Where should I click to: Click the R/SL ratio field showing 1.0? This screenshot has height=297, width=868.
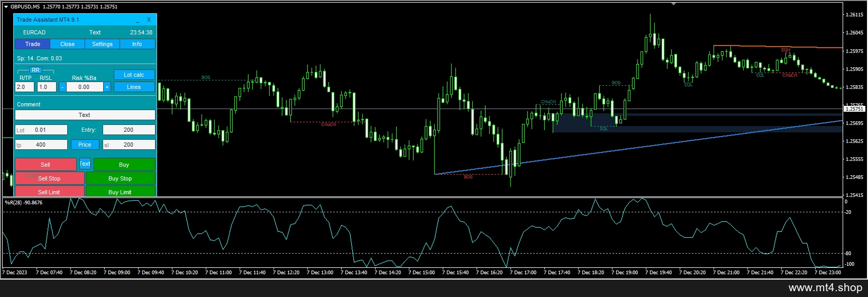pyautogui.click(x=47, y=87)
